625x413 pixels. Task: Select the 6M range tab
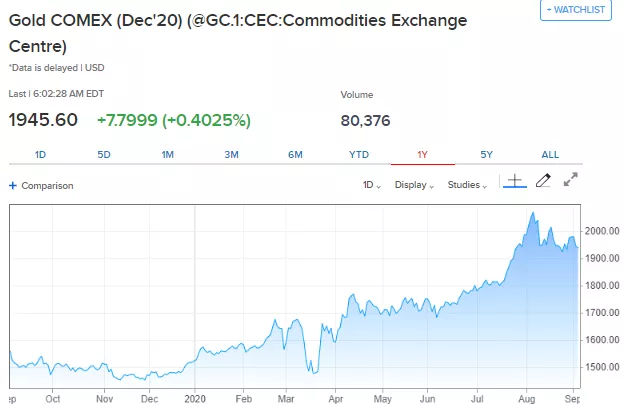pyautogui.click(x=295, y=155)
